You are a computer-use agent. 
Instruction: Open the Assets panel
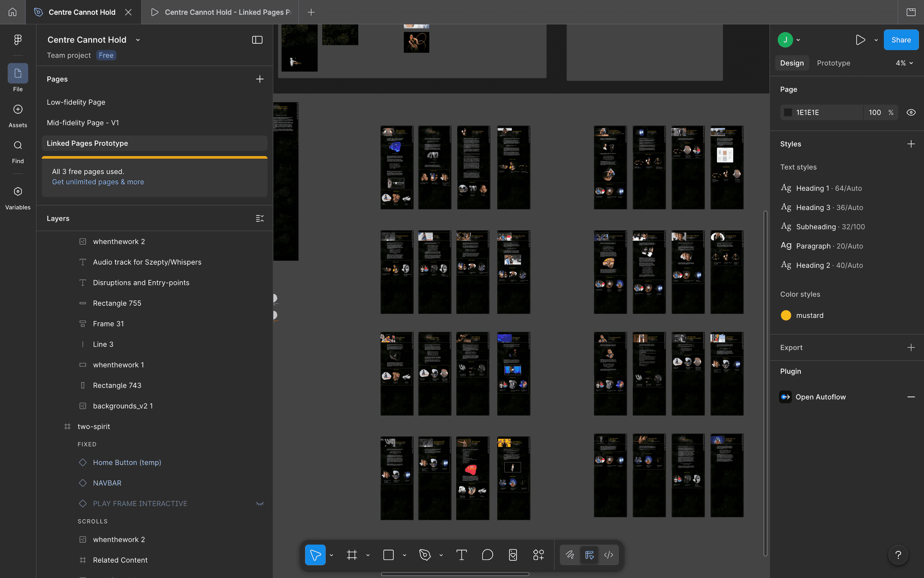coord(18,116)
